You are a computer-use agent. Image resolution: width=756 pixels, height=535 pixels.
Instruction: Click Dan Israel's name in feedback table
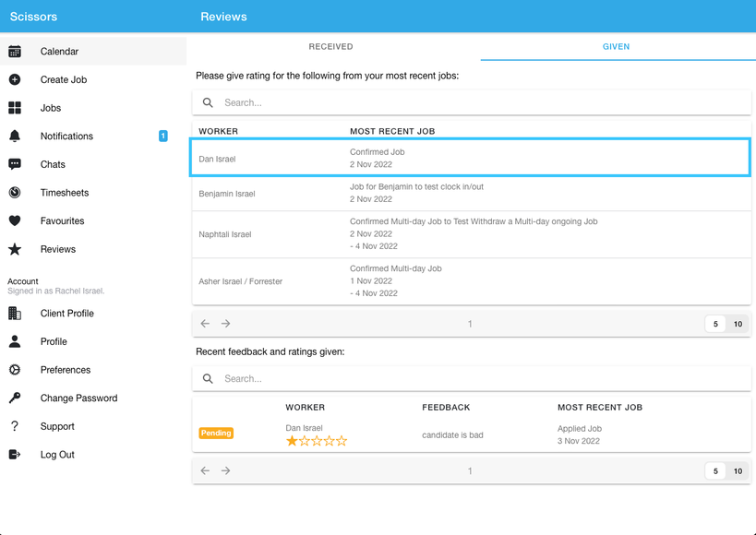coord(304,428)
